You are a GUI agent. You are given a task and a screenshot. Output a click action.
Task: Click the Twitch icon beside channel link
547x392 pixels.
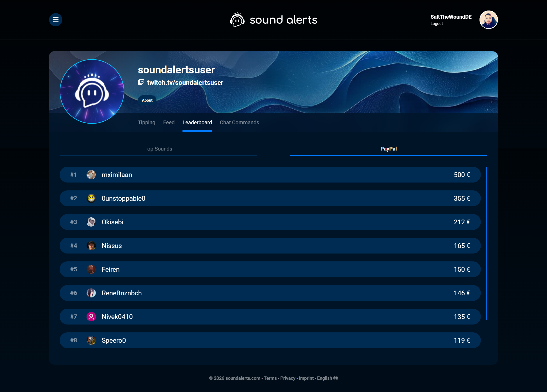point(141,82)
